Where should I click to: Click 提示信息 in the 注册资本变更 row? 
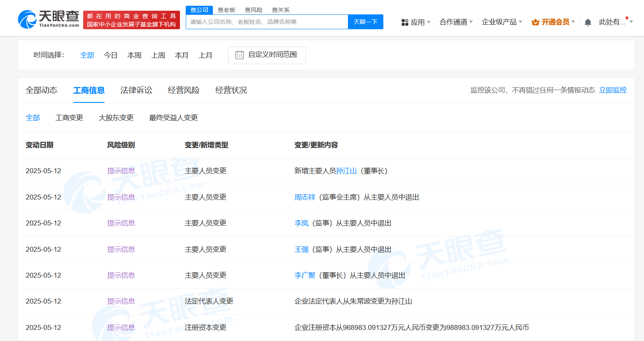coord(121,327)
